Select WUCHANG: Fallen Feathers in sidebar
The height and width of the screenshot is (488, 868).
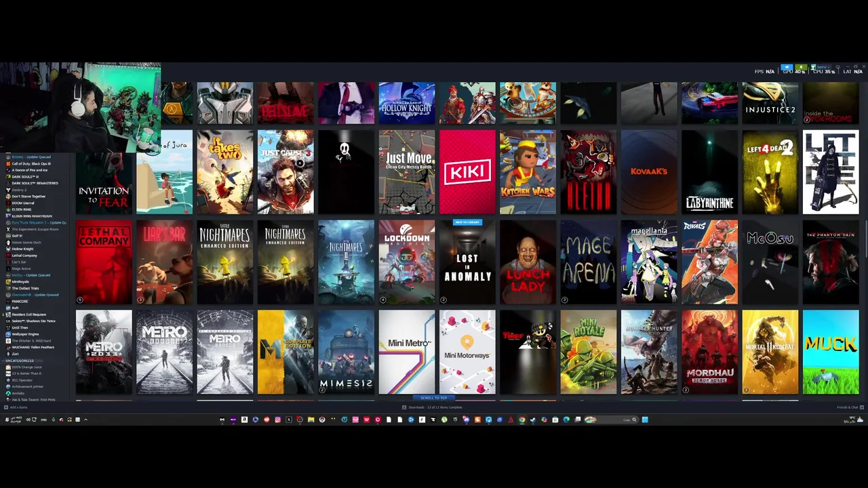click(33, 347)
